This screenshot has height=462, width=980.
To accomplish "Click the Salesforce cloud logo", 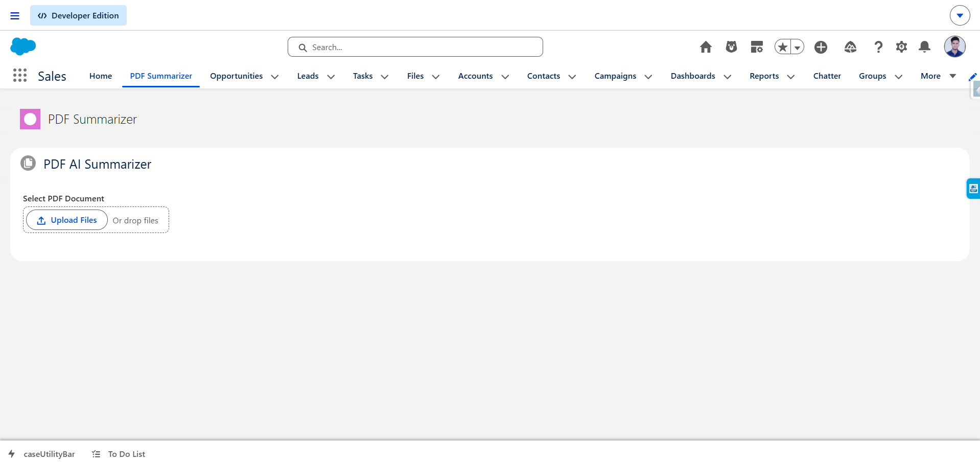I will [23, 47].
